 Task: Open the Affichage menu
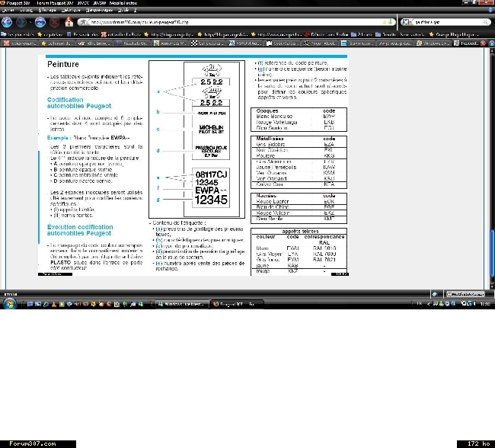point(47,10)
